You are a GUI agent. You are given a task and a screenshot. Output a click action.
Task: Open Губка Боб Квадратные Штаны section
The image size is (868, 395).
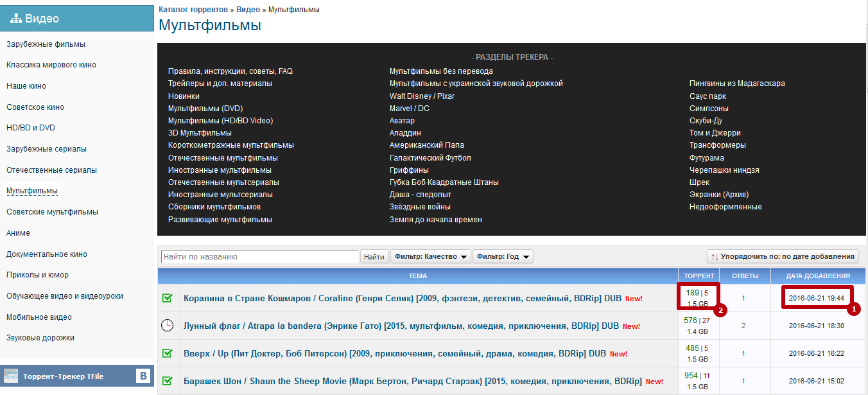pyautogui.click(x=444, y=182)
